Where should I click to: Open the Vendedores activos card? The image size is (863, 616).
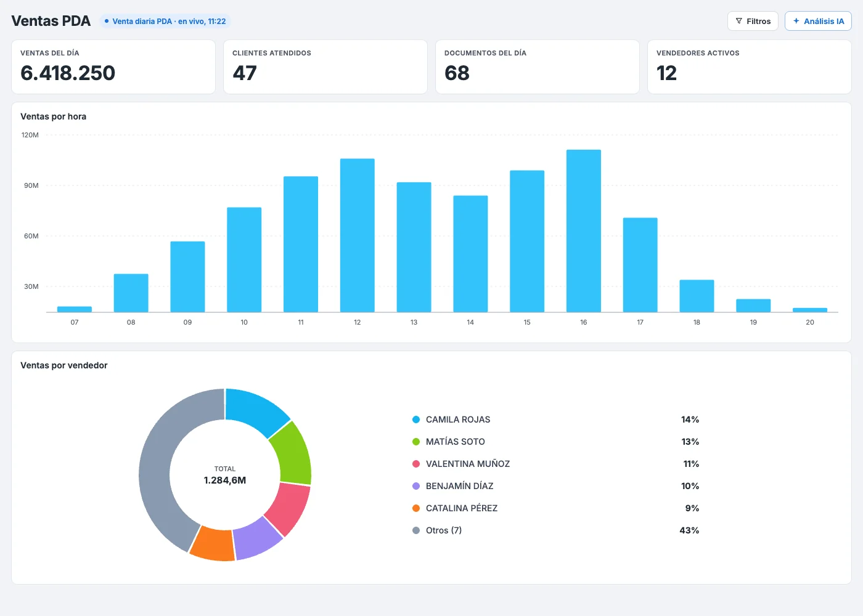[750, 67]
